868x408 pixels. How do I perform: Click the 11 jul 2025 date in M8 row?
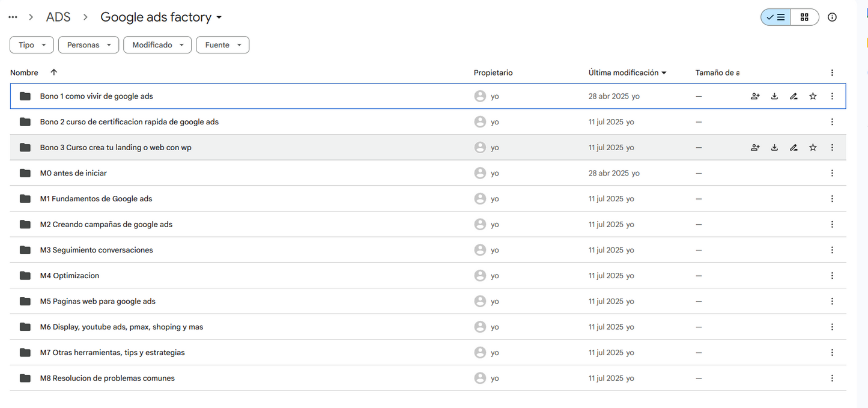pyautogui.click(x=606, y=378)
